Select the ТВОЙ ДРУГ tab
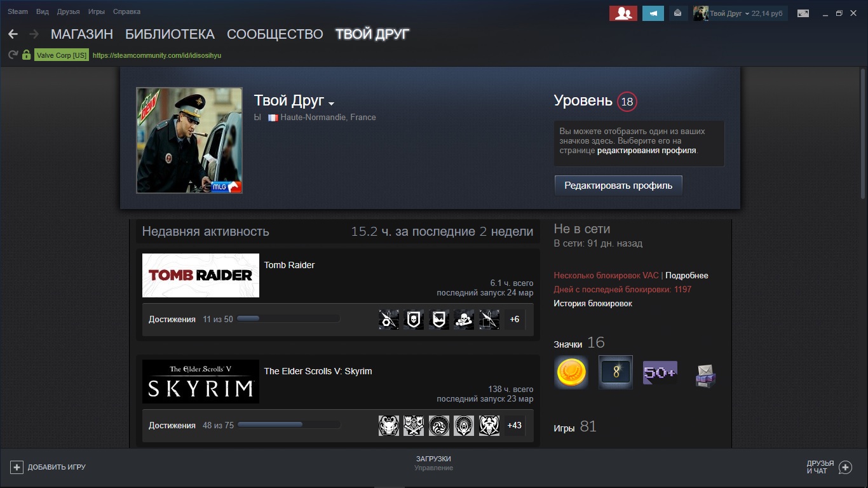This screenshot has height=488, width=868. [372, 34]
